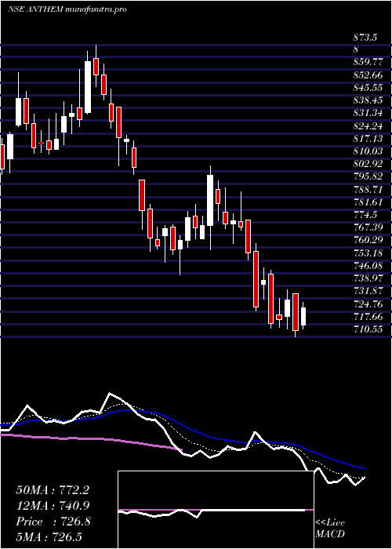This screenshot has height=549, width=392.
Task: Select the 738.97 price level label
Action: tap(368, 278)
